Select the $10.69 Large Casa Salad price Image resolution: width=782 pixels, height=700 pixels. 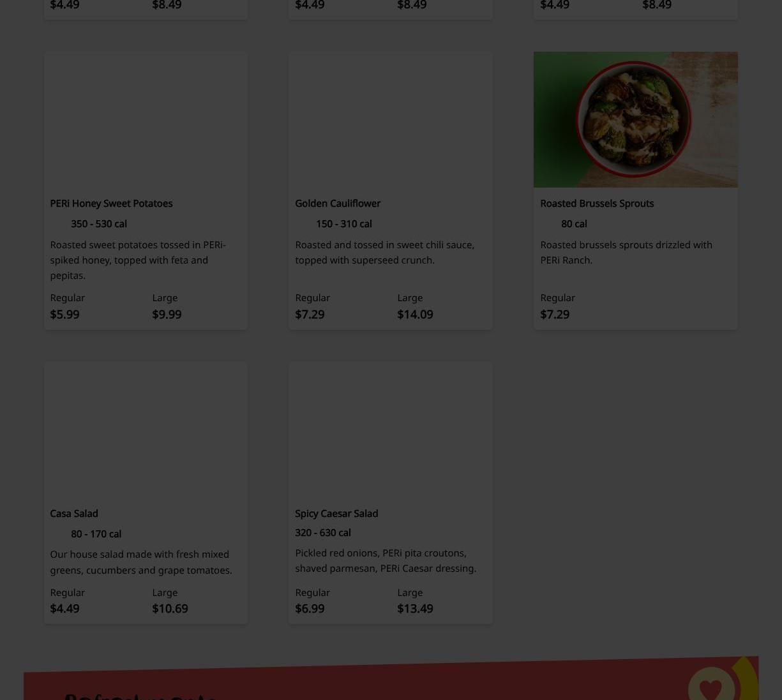pos(170,608)
